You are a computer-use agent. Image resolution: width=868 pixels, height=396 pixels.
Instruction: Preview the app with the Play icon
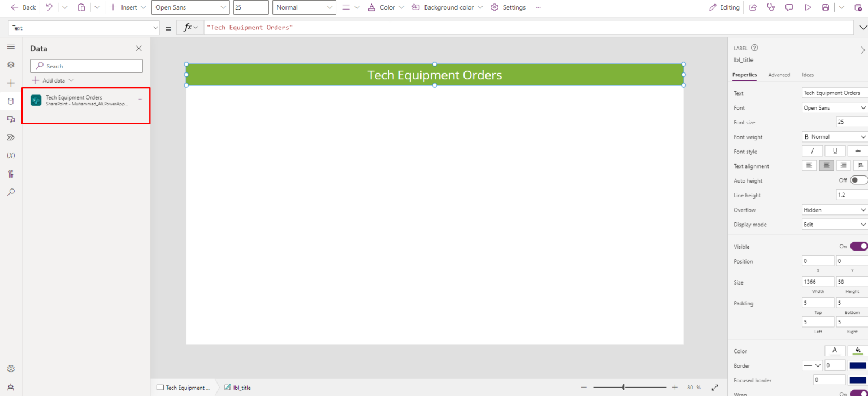point(808,7)
